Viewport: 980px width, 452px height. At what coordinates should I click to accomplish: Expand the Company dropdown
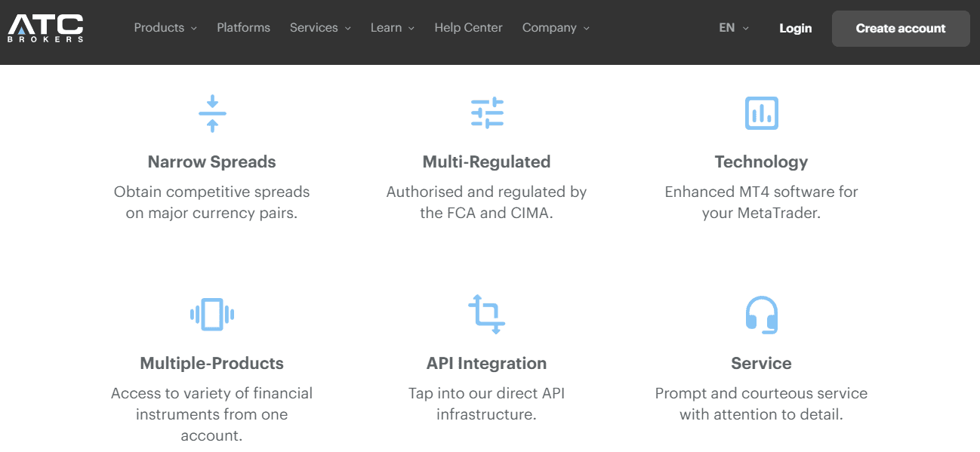[556, 28]
